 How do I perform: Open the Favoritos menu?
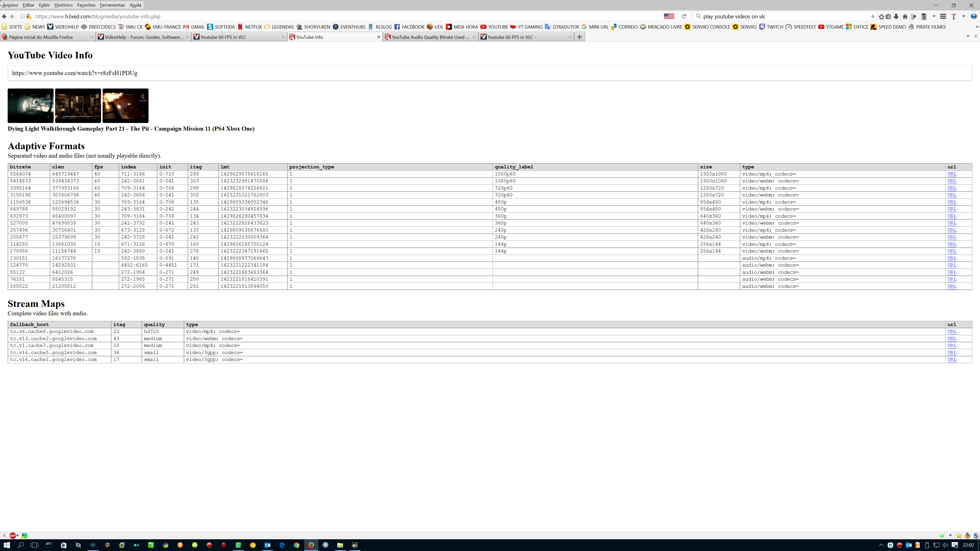pyautogui.click(x=86, y=5)
